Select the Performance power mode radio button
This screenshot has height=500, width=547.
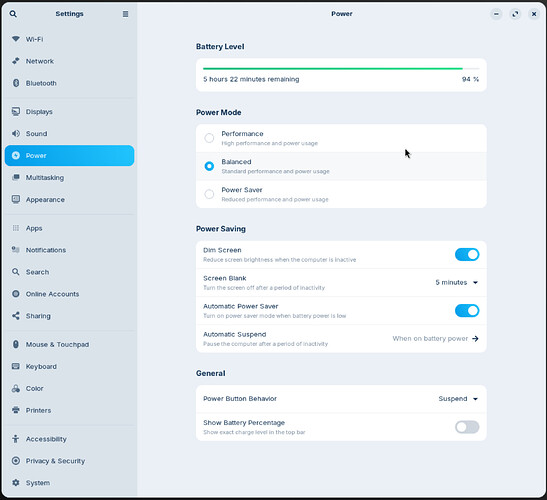[209, 138]
